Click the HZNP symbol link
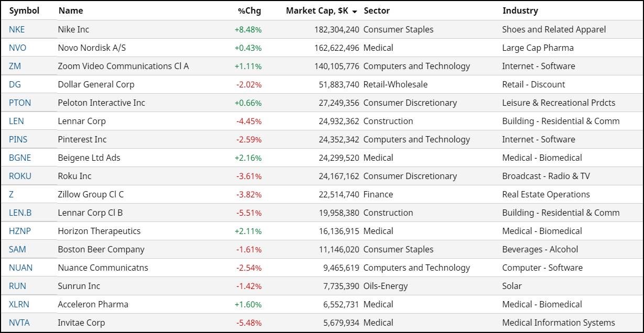Viewport: 644px width, 333px height. click(x=20, y=231)
